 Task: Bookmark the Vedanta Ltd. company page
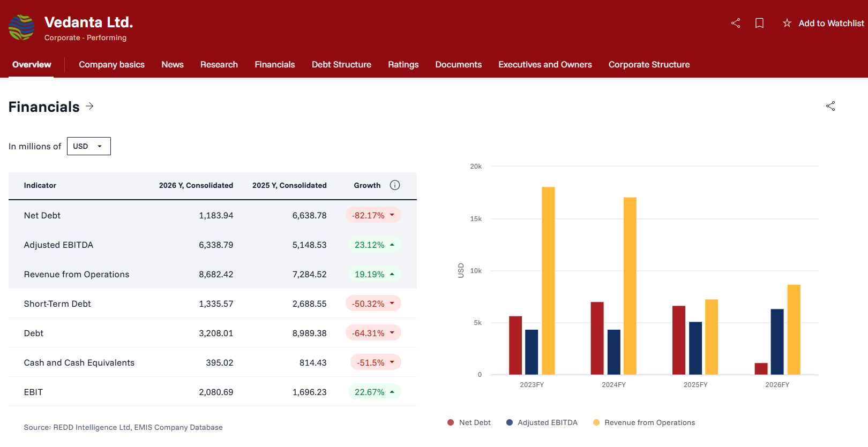tap(759, 23)
